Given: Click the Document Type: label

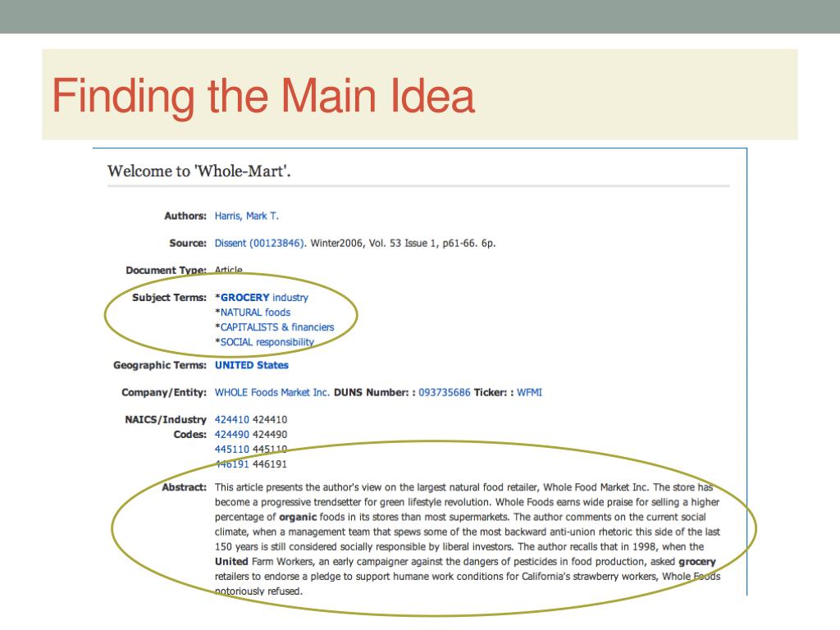Looking at the screenshot, I should (x=166, y=270).
